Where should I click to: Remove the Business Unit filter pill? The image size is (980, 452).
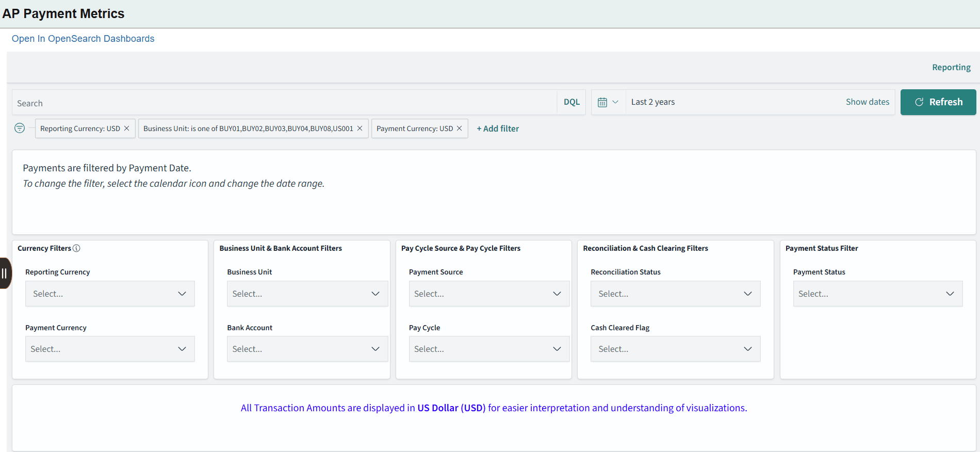point(360,128)
